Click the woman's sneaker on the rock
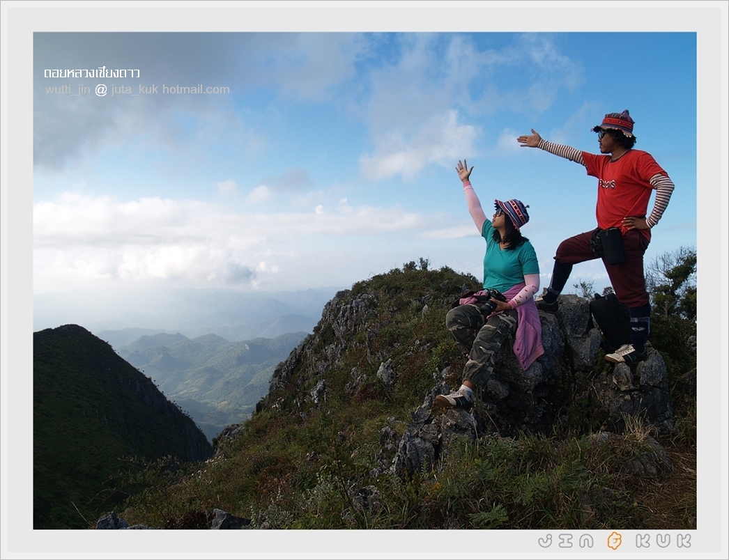The image size is (729, 560). [454, 398]
